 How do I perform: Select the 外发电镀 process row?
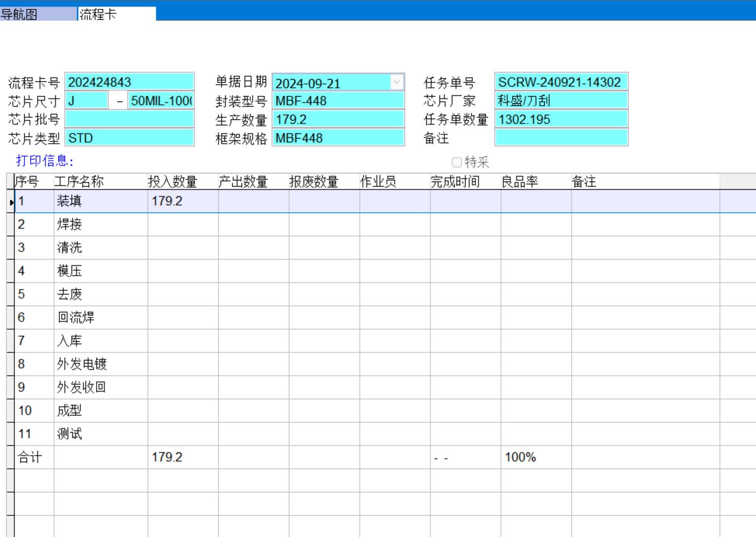82,364
